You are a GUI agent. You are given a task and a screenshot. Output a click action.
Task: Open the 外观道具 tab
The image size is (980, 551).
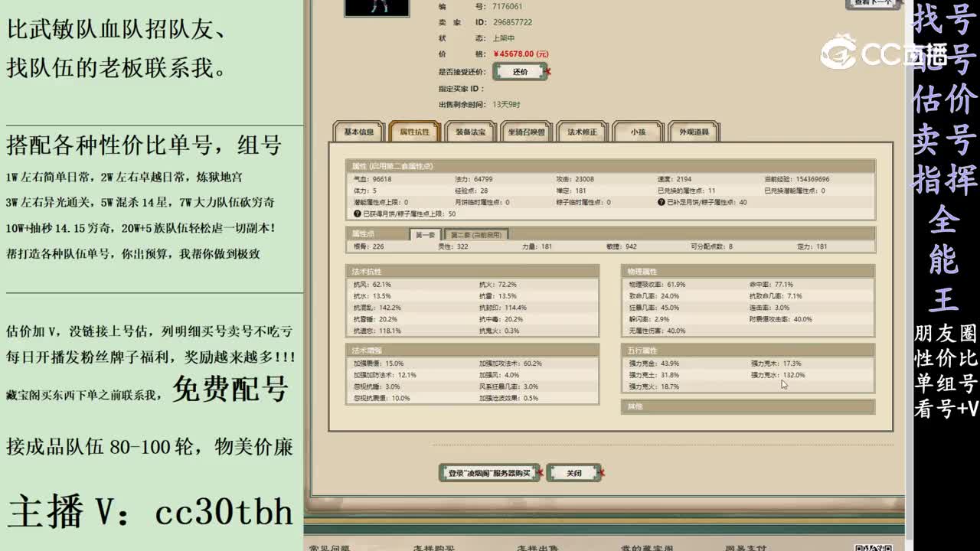pyautogui.click(x=694, y=132)
